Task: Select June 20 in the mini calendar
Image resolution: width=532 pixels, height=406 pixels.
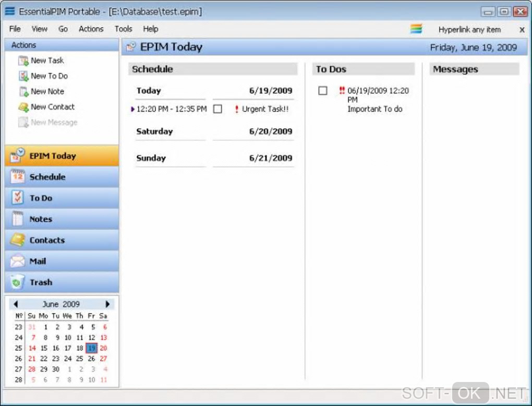Action: pyautogui.click(x=103, y=348)
